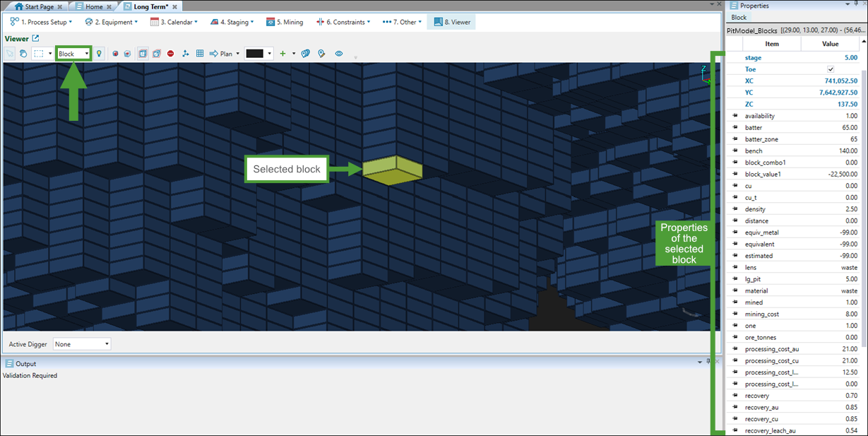
Task: Toggle the eye visibility icon in toolbar
Action: coord(339,54)
